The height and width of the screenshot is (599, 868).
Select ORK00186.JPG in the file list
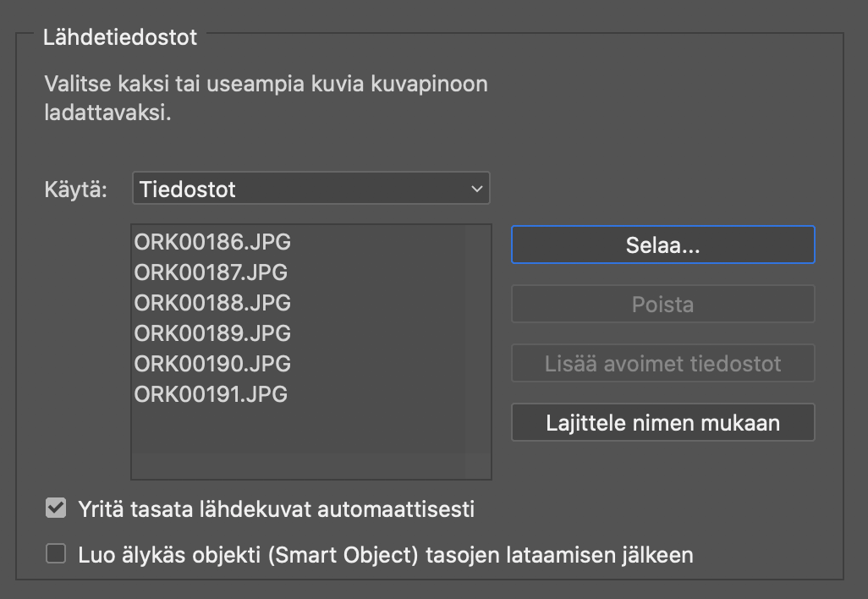click(212, 243)
